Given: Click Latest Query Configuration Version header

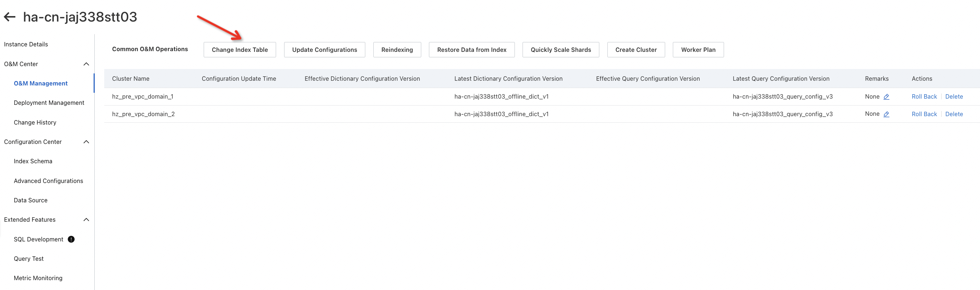Looking at the screenshot, I should pyautogui.click(x=781, y=79).
